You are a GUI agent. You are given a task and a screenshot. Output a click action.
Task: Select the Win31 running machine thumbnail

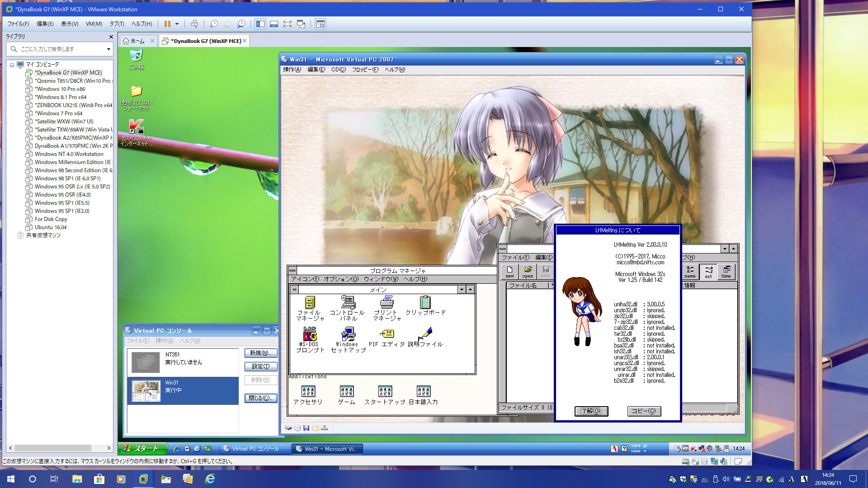(x=146, y=391)
